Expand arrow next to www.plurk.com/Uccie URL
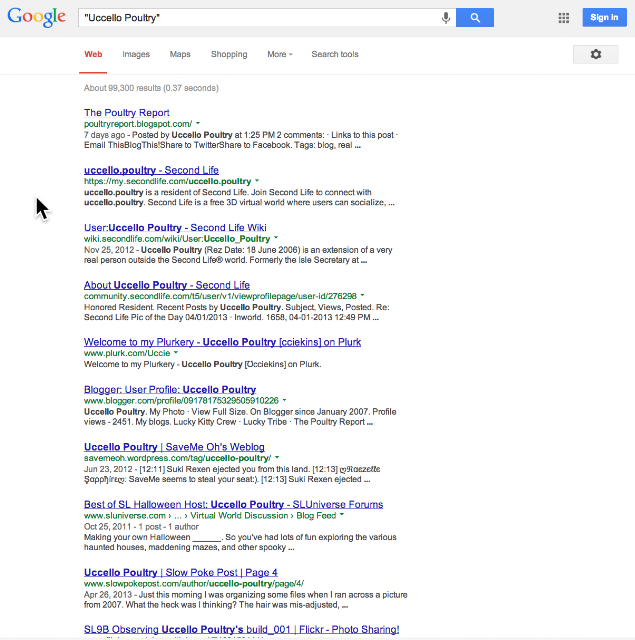 176,352
